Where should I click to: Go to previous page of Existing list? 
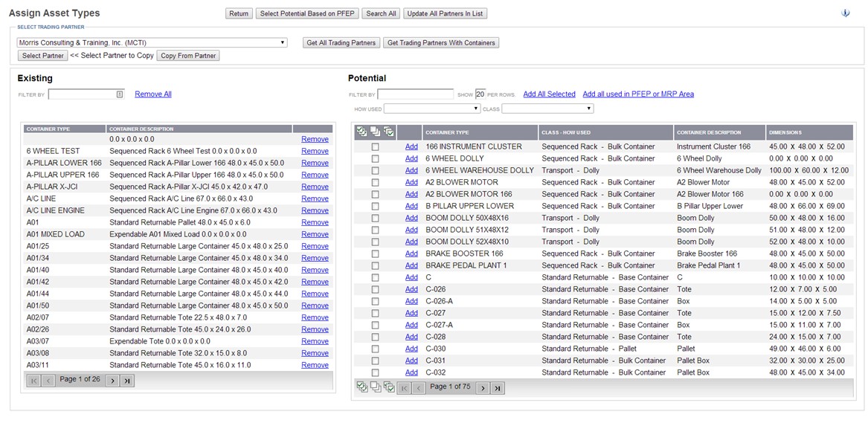48,381
